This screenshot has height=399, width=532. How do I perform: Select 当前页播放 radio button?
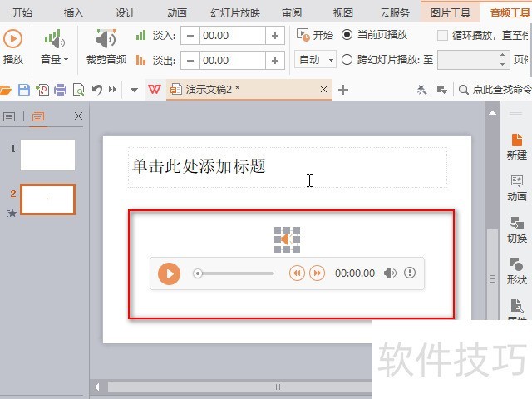pyautogui.click(x=347, y=35)
